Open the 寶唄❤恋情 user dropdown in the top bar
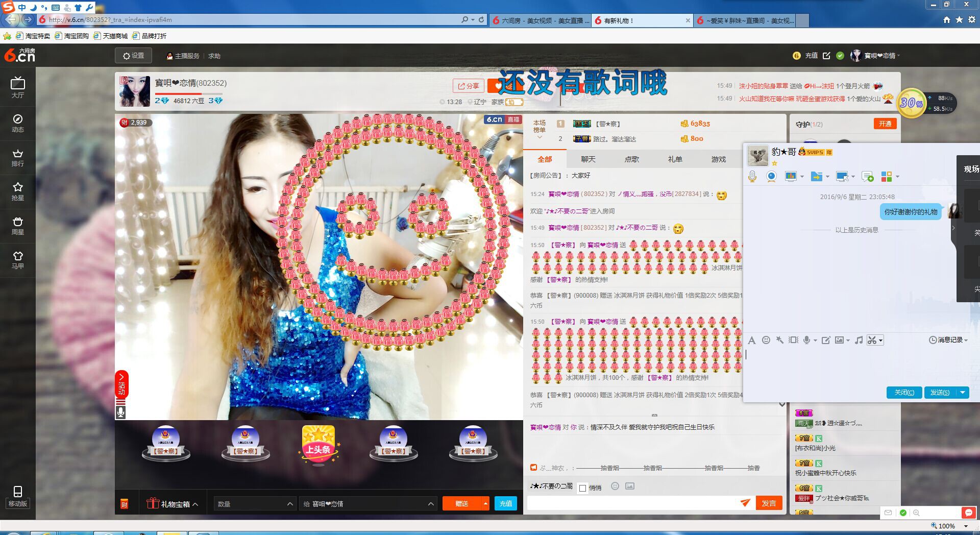The width and height of the screenshot is (980, 535). pos(876,56)
